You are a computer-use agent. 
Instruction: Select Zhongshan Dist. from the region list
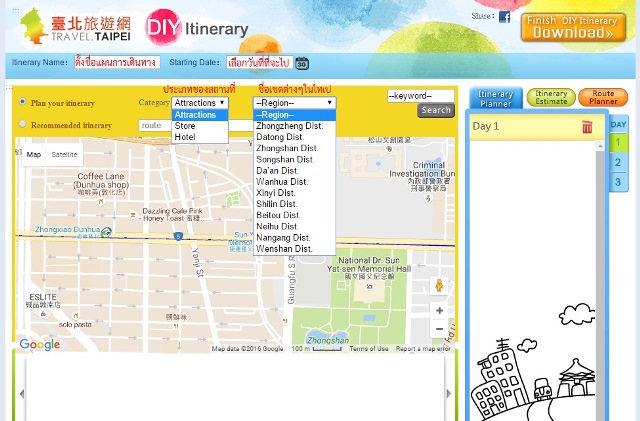(x=294, y=148)
